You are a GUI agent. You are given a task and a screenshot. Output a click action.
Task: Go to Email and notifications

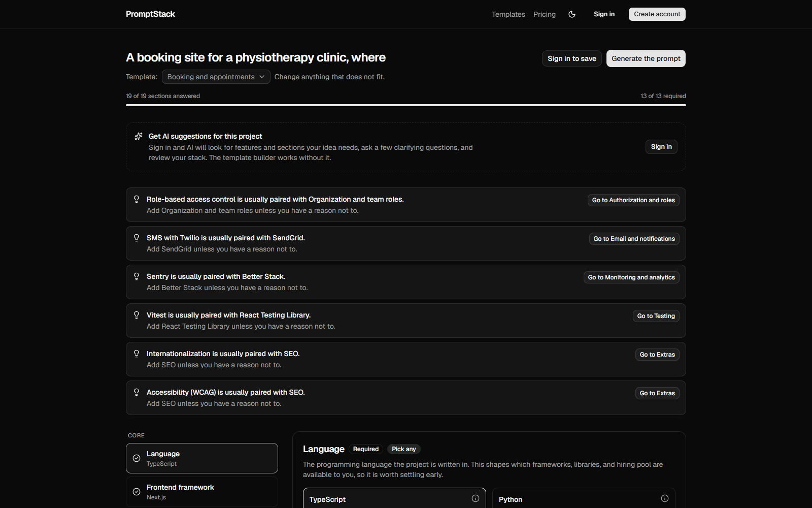click(634, 239)
